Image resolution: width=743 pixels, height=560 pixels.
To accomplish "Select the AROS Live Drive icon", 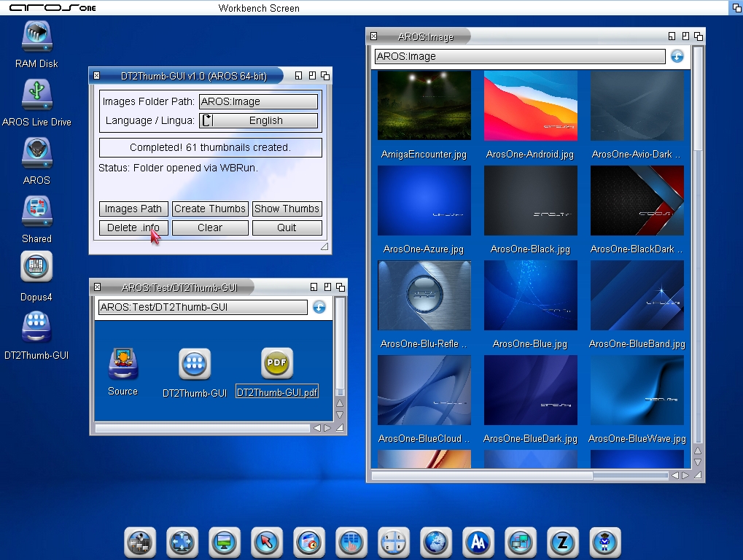I will [x=37, y=94].
